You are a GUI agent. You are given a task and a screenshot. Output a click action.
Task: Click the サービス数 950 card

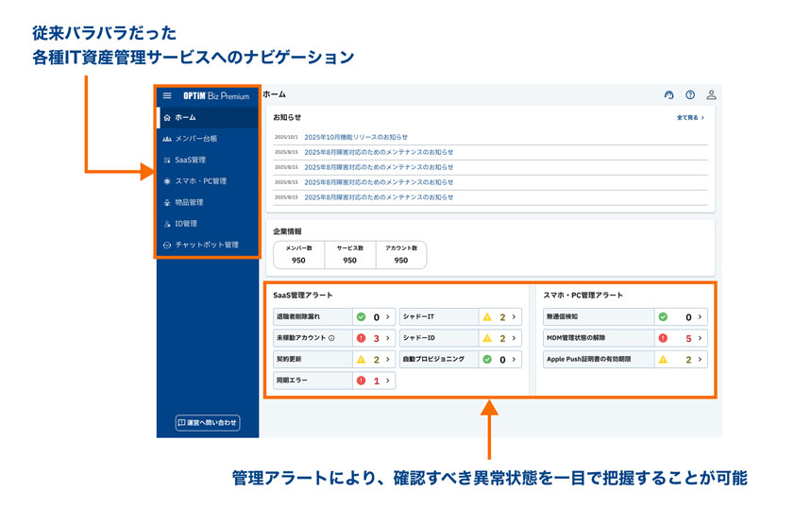point(350,254)
